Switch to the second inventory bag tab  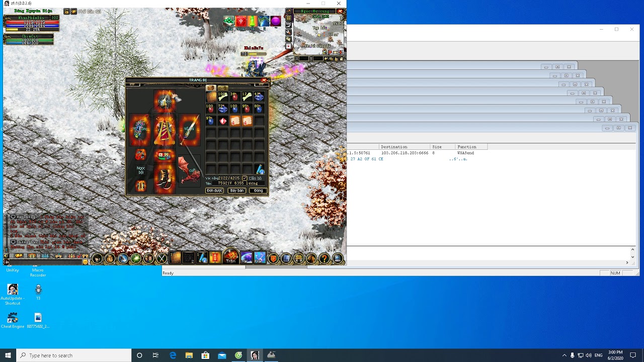[222, 88]
